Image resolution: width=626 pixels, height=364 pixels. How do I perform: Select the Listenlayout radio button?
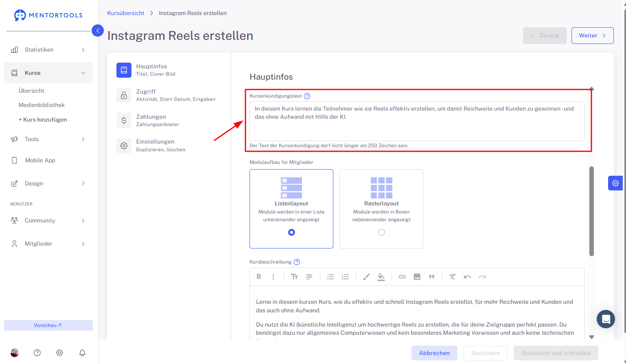point(291,232)
